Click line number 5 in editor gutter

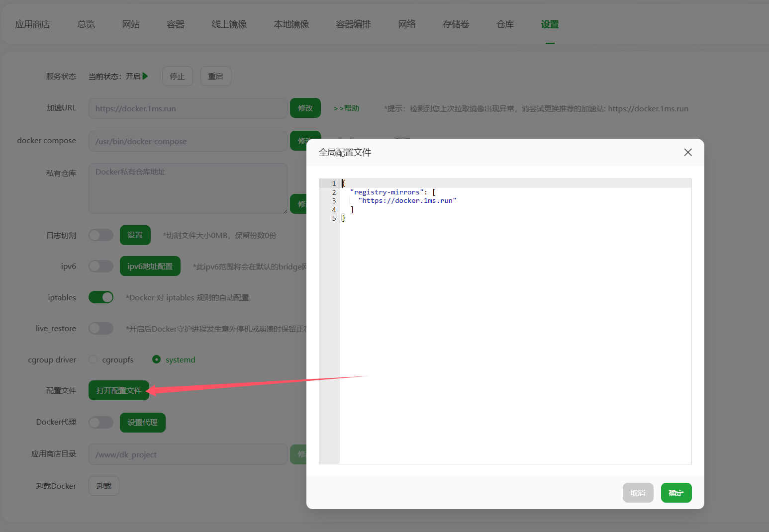[x=334, y=218]
